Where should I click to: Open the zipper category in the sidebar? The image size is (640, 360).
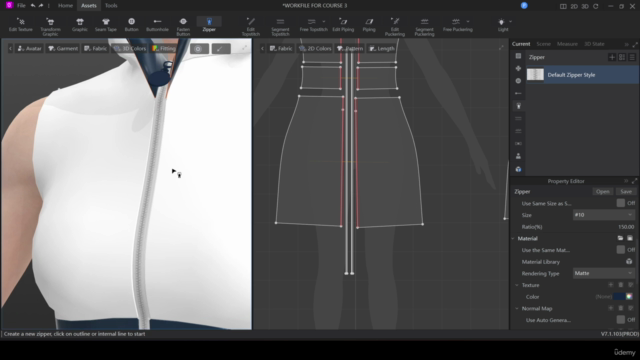[x=518, y=106]
